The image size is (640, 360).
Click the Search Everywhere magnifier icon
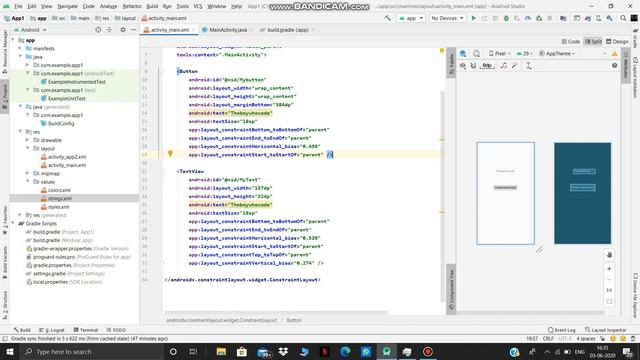623,18
